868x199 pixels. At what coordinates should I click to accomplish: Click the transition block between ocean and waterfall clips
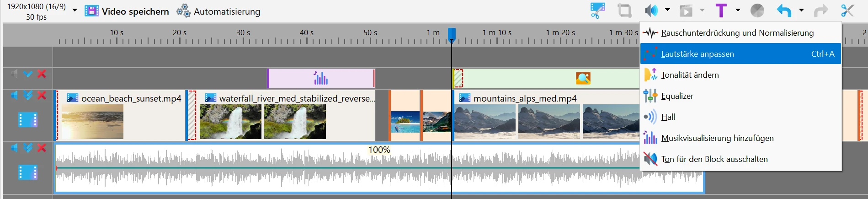[x=192, y=115]
